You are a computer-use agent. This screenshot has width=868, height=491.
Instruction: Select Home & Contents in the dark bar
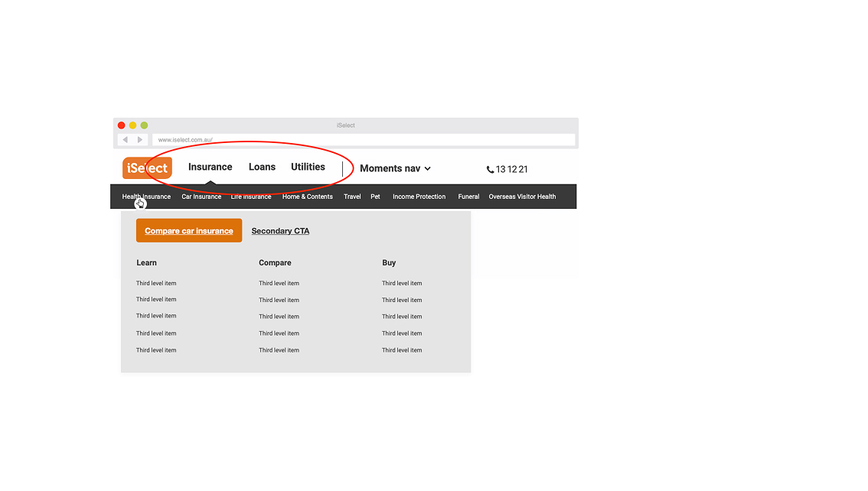pyautogui.click(x=307, y=197)
